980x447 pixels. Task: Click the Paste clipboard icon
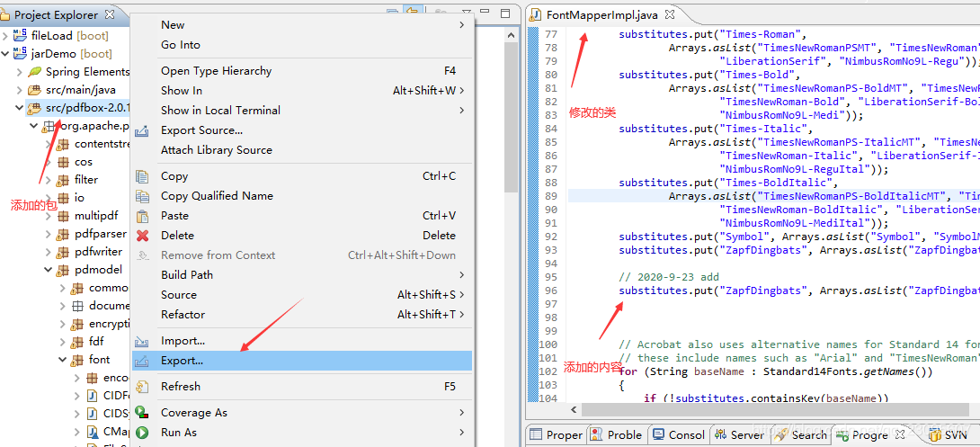pyautogui.click(x=142, y=216)
